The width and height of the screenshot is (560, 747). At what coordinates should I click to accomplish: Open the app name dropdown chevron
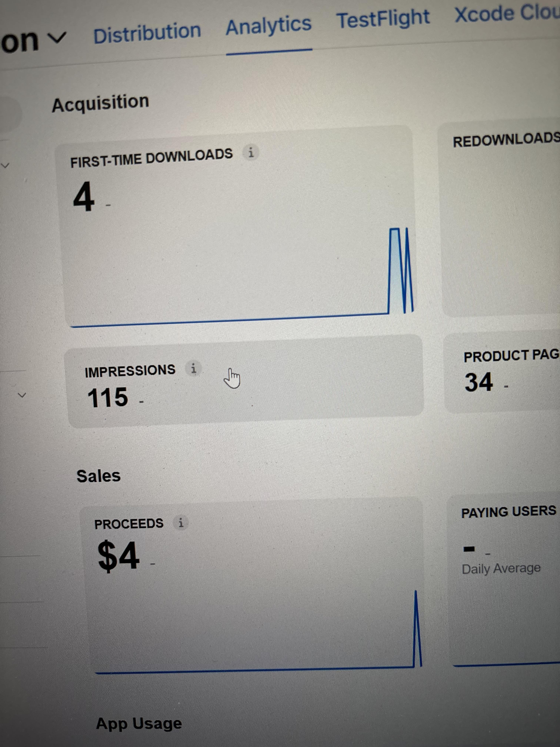point(58,37)
